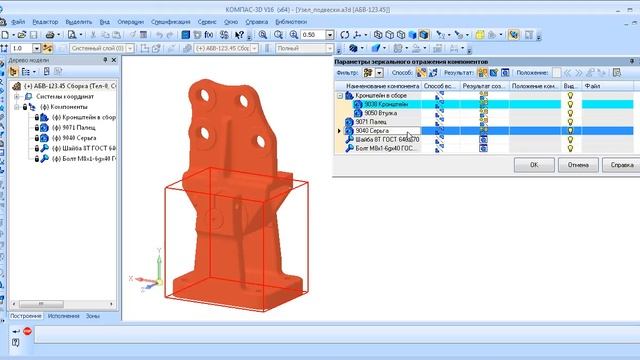This screenshot has height=360, width=640.
Task: Click the Save diskette icon
Action: pos(33,35)
